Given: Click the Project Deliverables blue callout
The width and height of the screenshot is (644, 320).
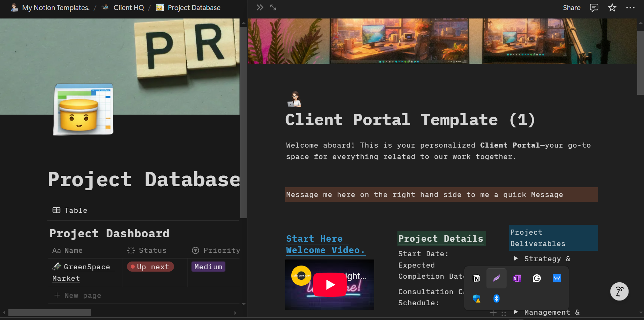Looking at the screenshot, I should pyautogui.click(x=553, y=238).
